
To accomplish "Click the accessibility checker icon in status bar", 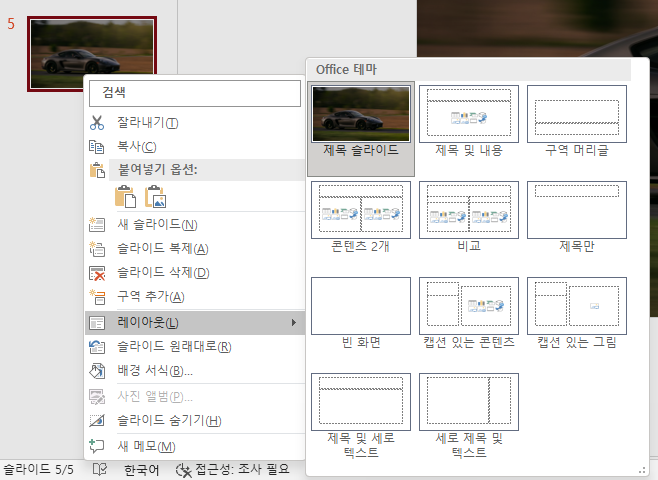I will point(183,470).
